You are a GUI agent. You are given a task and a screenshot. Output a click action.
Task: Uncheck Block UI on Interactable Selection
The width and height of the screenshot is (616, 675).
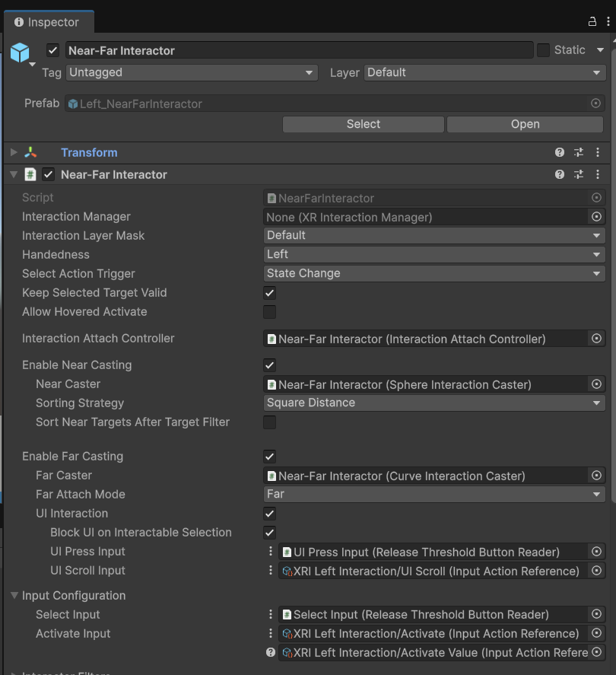click(x=269, y=533)
